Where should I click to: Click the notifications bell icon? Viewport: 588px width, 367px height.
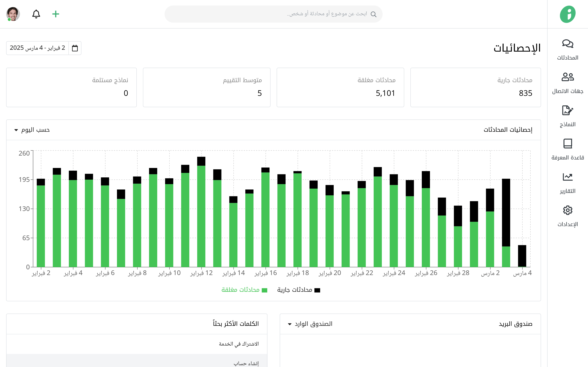tap(36, 14)
